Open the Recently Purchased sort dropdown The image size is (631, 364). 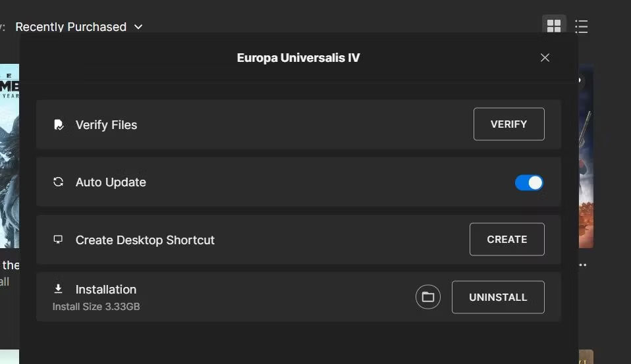click(78, 27)
